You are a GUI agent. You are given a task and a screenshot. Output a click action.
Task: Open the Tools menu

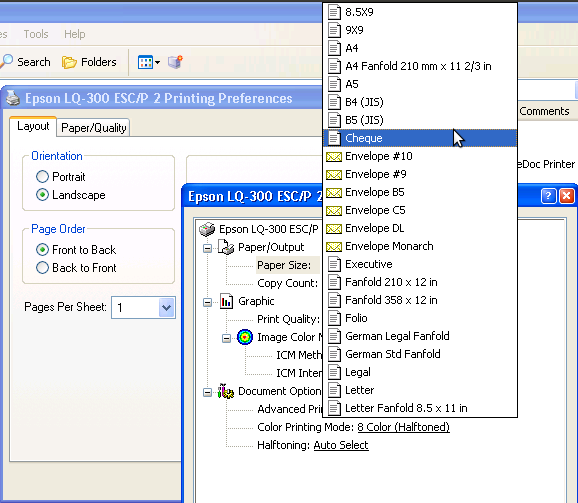tap(36, 34)
